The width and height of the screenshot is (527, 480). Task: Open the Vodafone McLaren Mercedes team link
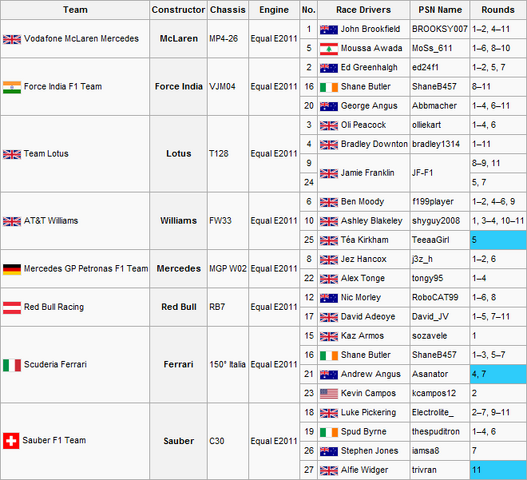(x=81, y=39)
